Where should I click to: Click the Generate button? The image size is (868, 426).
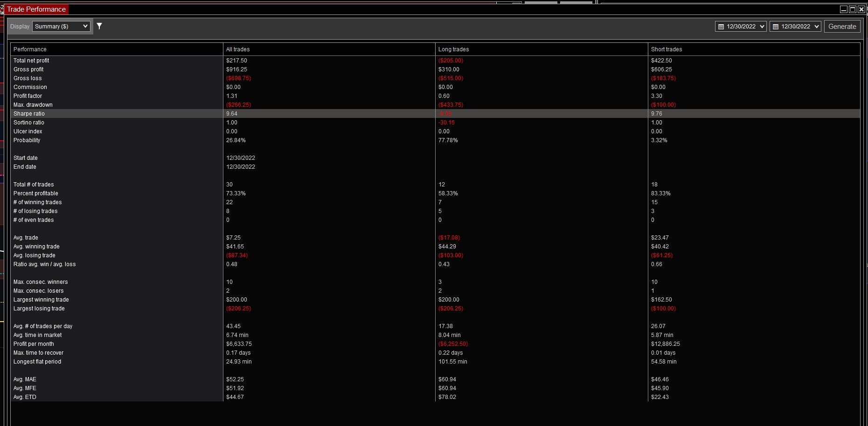842,27
